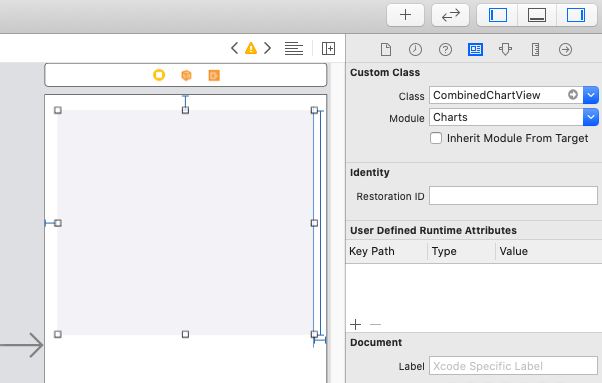Image resolution: width=602 pixels, height=383 pixels.
Task: Open the Library with the plus button
Action: click(405, 15)
